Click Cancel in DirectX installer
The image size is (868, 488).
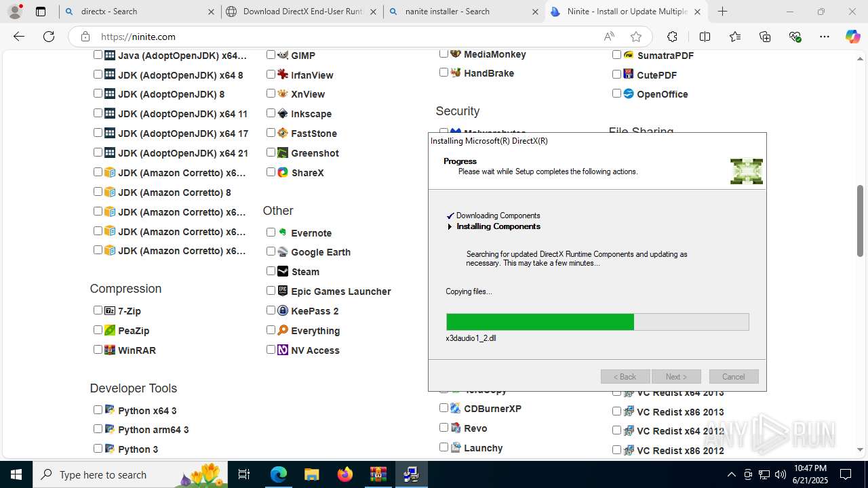[734, 377]
